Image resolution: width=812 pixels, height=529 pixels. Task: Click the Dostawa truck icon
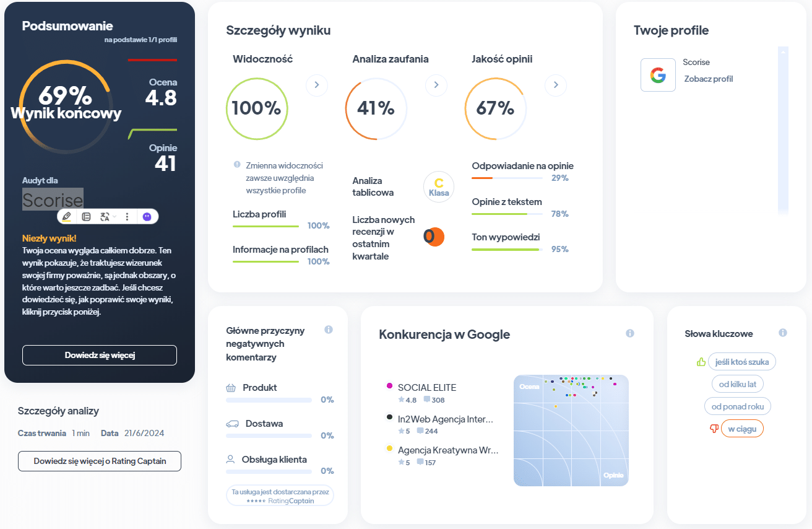tap(232, 424)
